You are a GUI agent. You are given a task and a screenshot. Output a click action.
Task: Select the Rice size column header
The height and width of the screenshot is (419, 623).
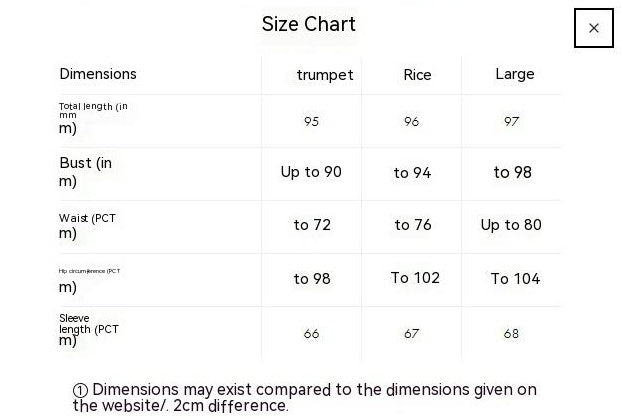417,75
